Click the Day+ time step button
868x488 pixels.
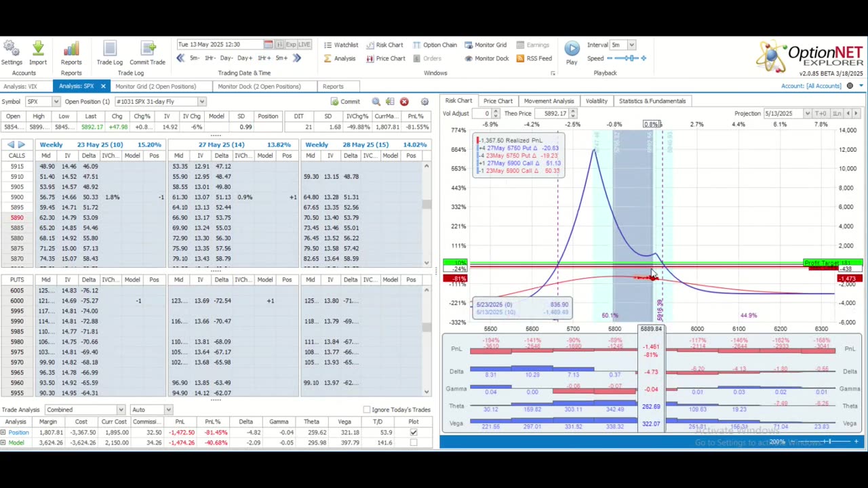pos(245,58)
